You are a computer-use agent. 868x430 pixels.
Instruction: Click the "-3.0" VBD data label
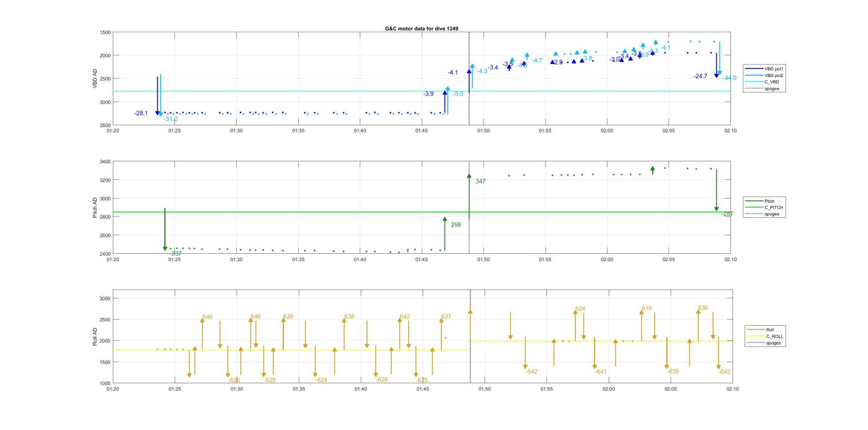pyautogui.click(x=614, y=60)
